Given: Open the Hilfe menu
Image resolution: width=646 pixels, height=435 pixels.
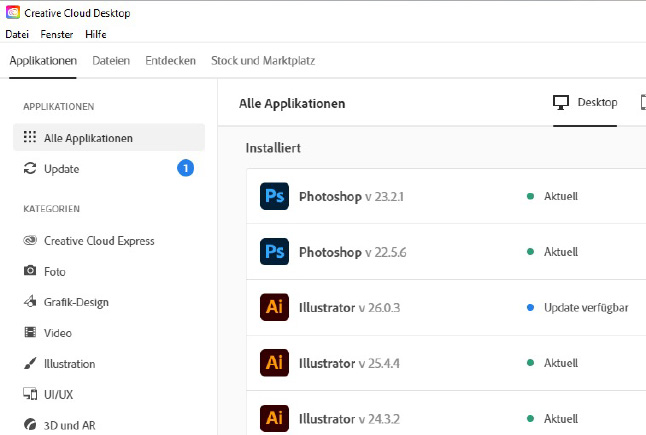Looking at the screenshot, I should pyautogui.click(x=96, y=34).
